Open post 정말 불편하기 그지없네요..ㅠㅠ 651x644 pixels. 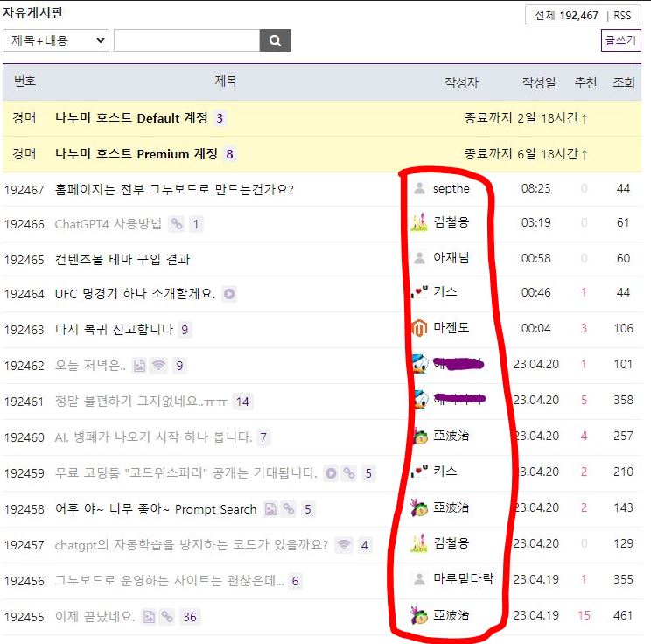[141, 401]
